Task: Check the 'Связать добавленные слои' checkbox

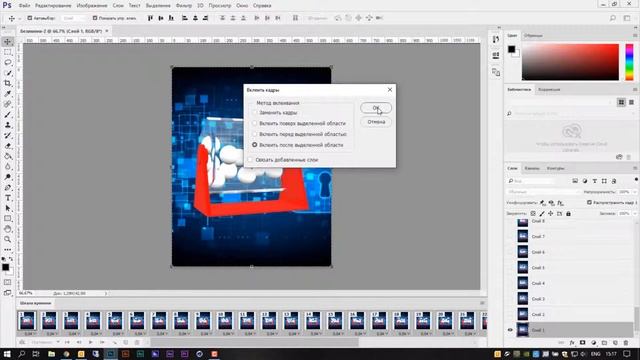Action: [251, 160]
